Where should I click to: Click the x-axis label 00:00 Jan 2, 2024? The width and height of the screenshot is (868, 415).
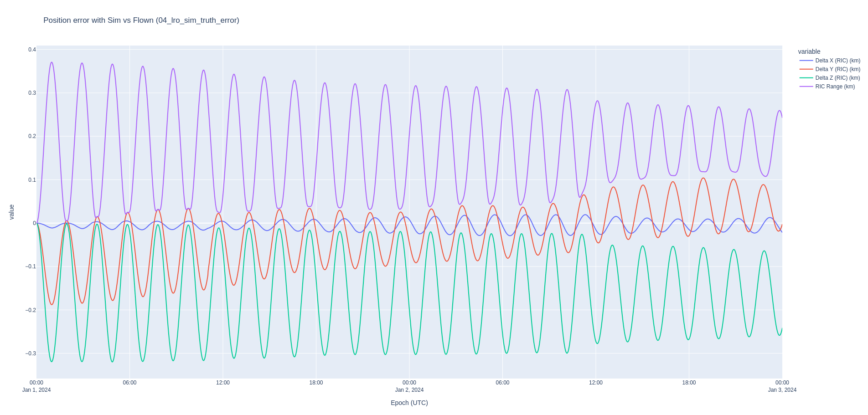pos(409,386)
